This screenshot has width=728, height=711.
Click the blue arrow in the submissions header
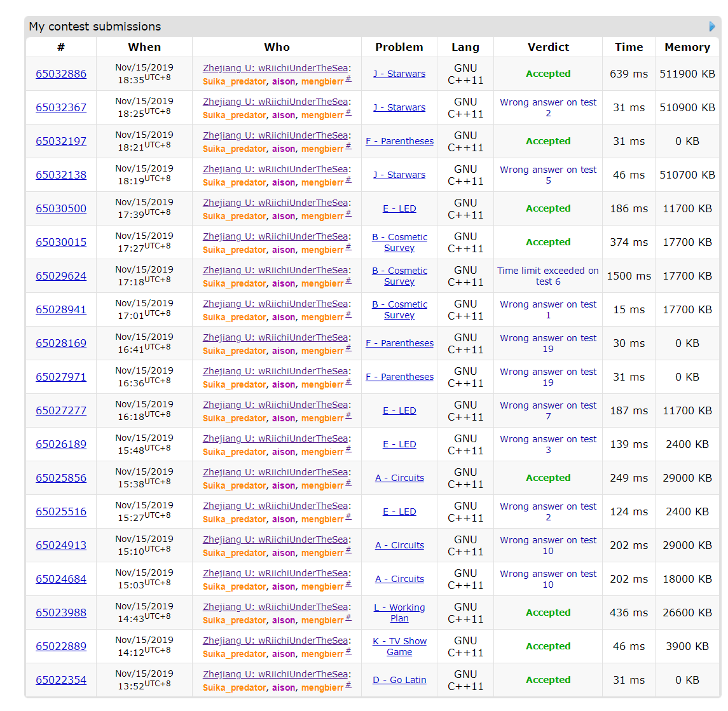[x=712, y=27]
